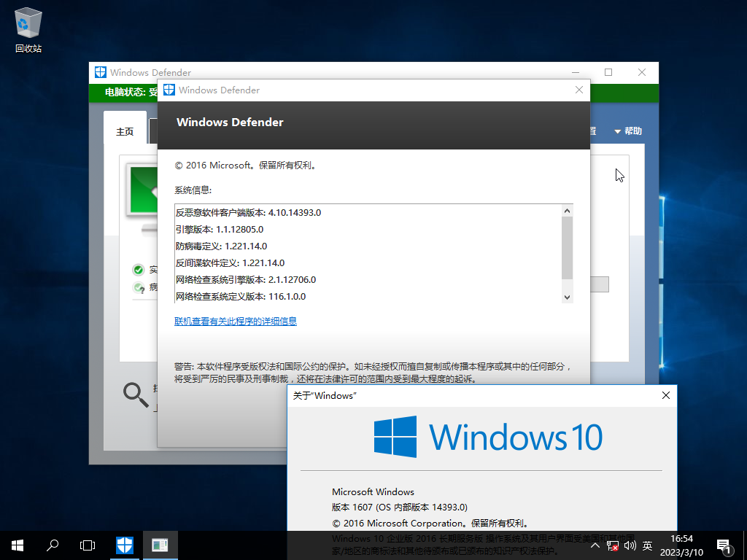Switch the input language indicator 英
Screen dimensions: 747x560
click(647, 545)
